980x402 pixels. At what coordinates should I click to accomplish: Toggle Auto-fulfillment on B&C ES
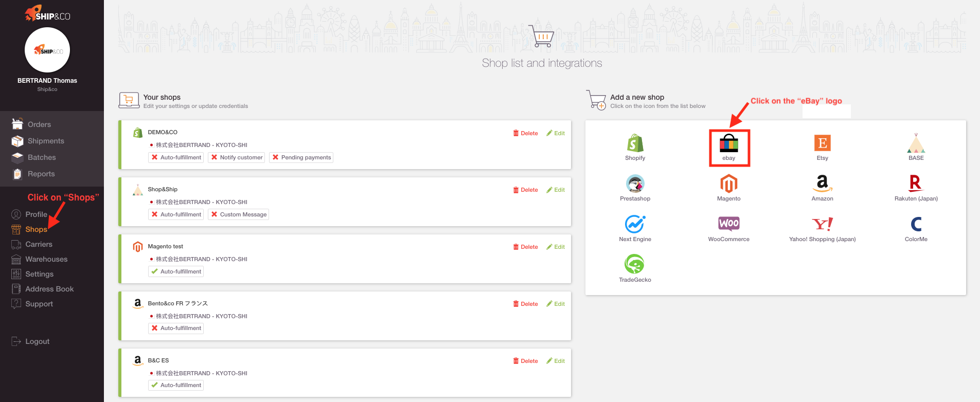[x=176, y=385]
